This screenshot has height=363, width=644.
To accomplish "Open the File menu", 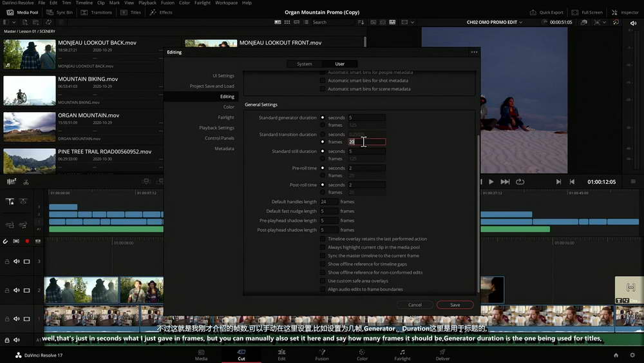I will coord(41,3).
